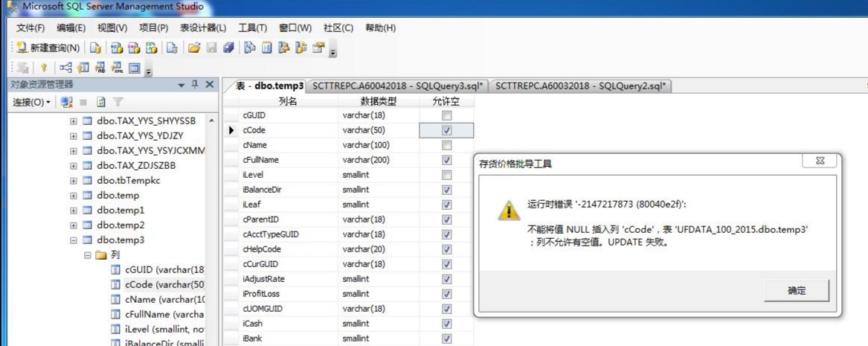Image resolution: width=868 pixels, height=346 pixels.
Task: Toggle allow nulls for iCash
Action: 447,323
